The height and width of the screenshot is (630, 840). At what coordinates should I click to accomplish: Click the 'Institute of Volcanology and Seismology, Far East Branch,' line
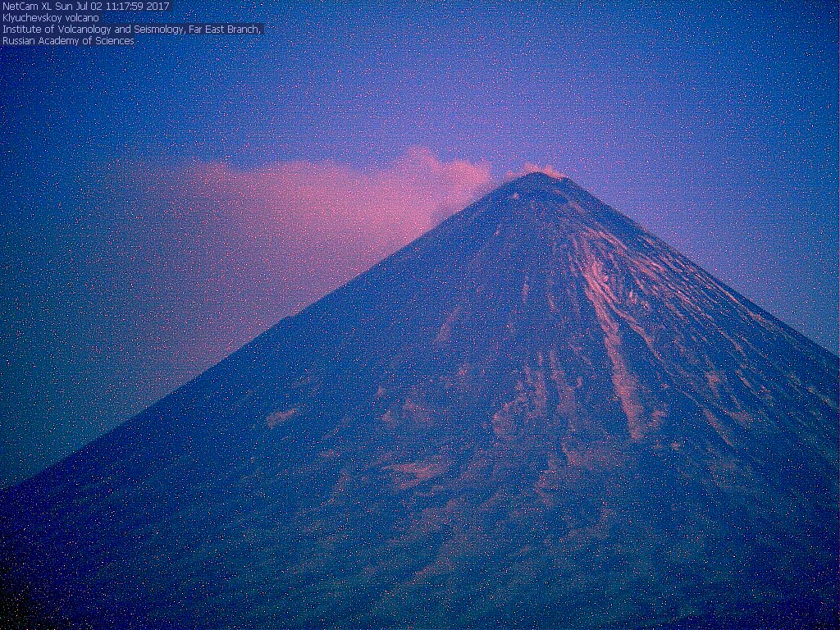click(x=132, y=30)
